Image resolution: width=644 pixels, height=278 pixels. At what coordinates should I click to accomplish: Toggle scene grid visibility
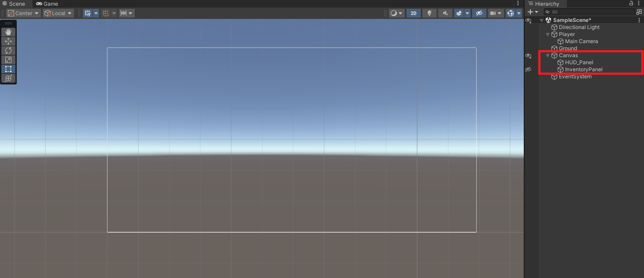tap(88, 13)
